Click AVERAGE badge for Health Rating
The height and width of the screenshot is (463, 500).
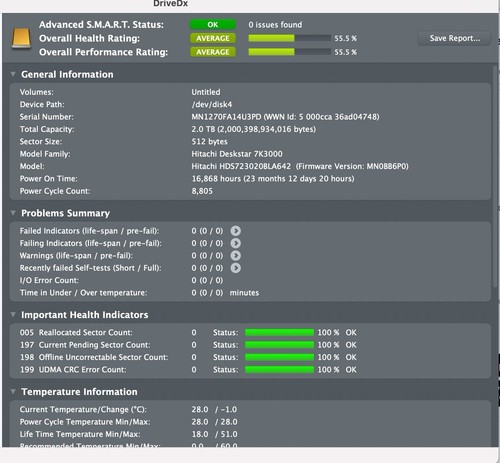213,38
